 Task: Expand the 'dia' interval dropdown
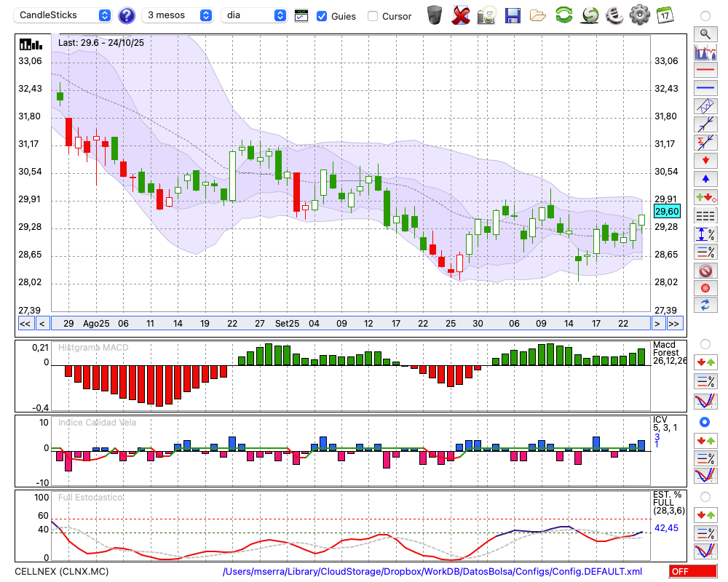[x=255, y=15]
